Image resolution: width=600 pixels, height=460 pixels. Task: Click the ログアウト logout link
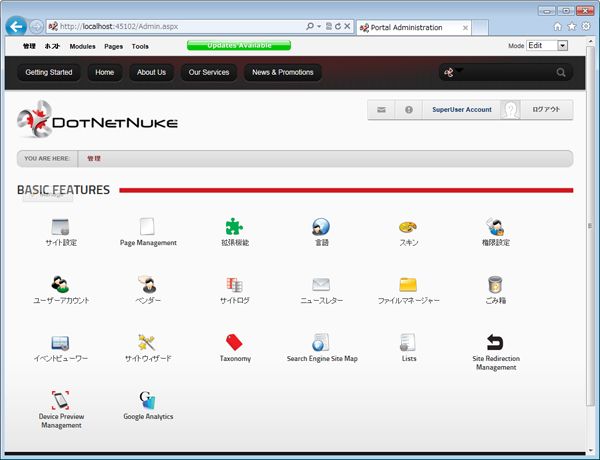click(546, 109)
